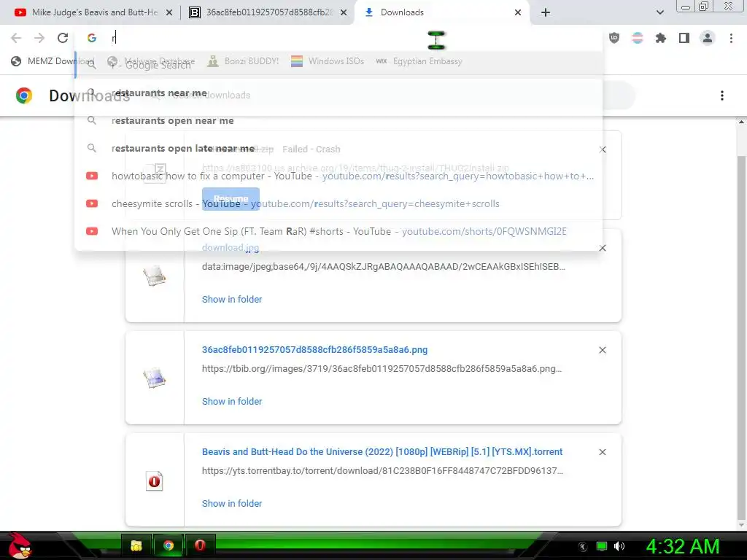Pick When You Only Get One Sip suggestion
Viewport: 747px width, 560px height.
pyautogui.click(x=338, y=231)
